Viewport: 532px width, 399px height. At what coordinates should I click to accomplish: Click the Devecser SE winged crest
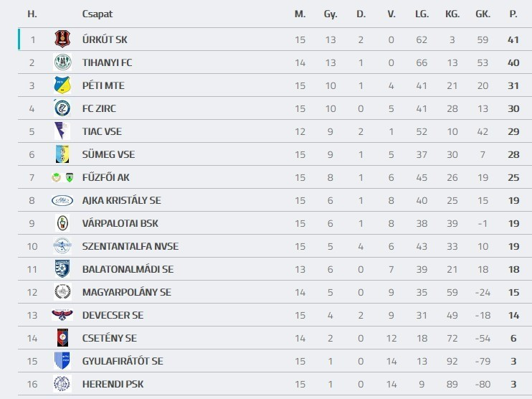pyautogui.click(x=62, y=315)
